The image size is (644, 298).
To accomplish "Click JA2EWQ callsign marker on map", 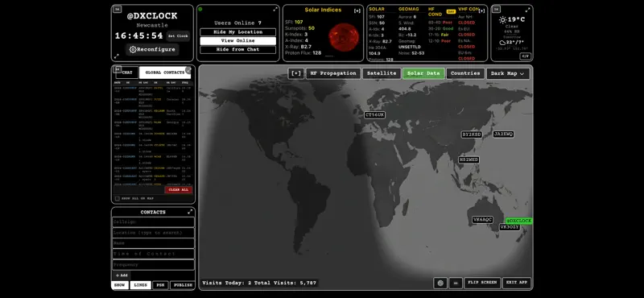I will tap(504, 134).
